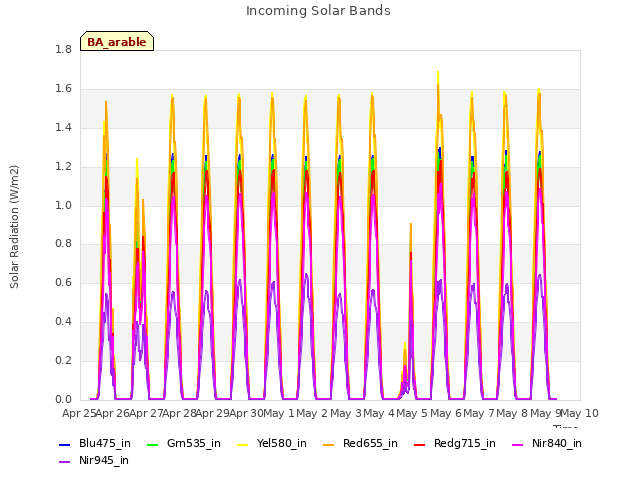Click the 0.4 y-axis tick label
Image resolution: width=640 pixels, height=480 pixels.
[x=63, y=321]
